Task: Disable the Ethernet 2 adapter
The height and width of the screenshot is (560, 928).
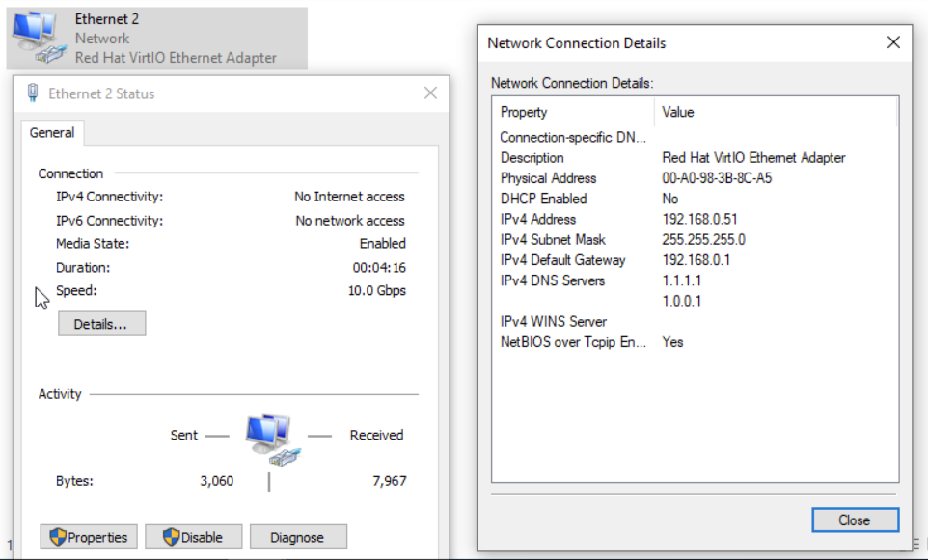Action: point(193,537)
